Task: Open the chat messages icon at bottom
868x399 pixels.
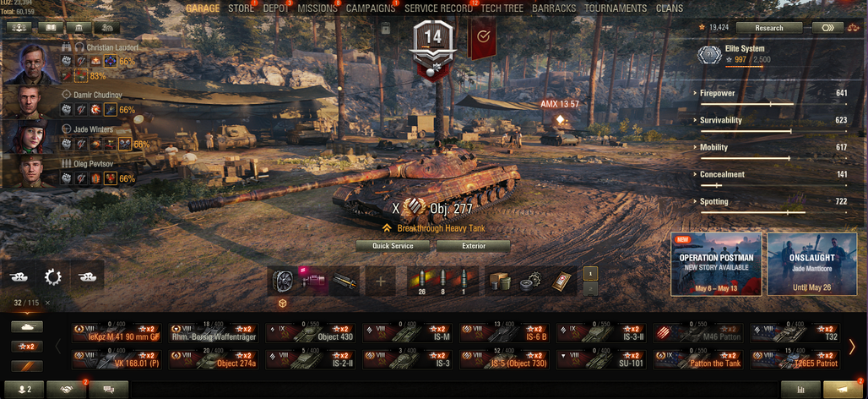Action: [x=108, y=391]
